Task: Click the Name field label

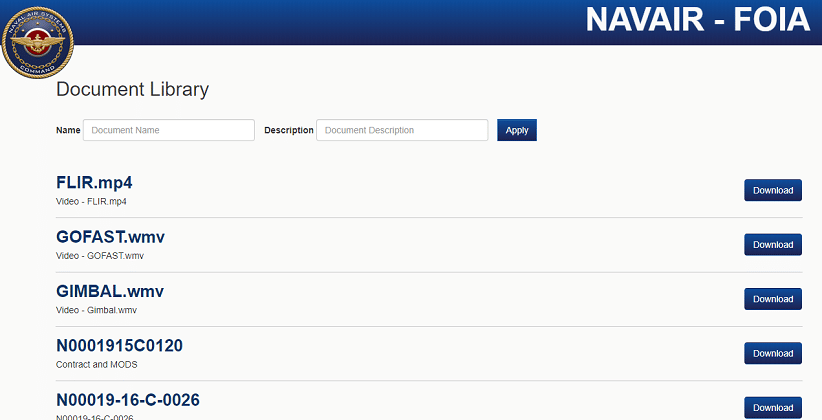Action: coord(68,130)
